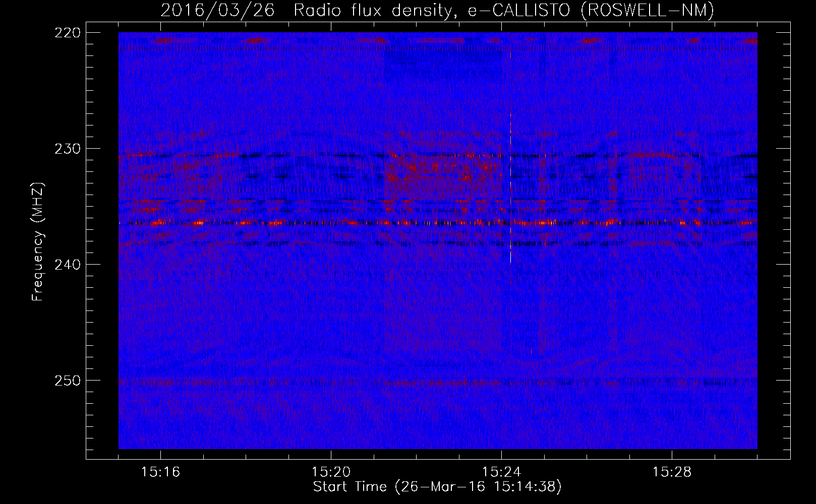Select the 250 frequency tick label
816x504 pixels.
coord(67,381)
